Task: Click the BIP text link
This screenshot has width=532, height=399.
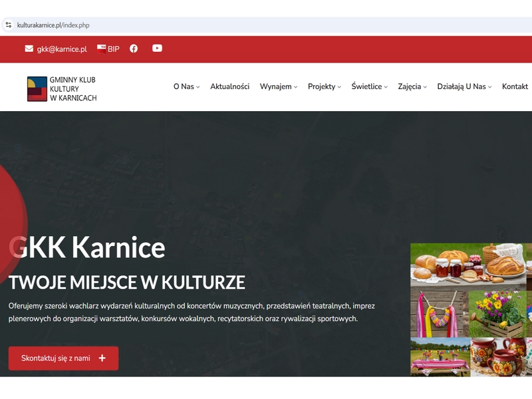Action: point(114,49)
